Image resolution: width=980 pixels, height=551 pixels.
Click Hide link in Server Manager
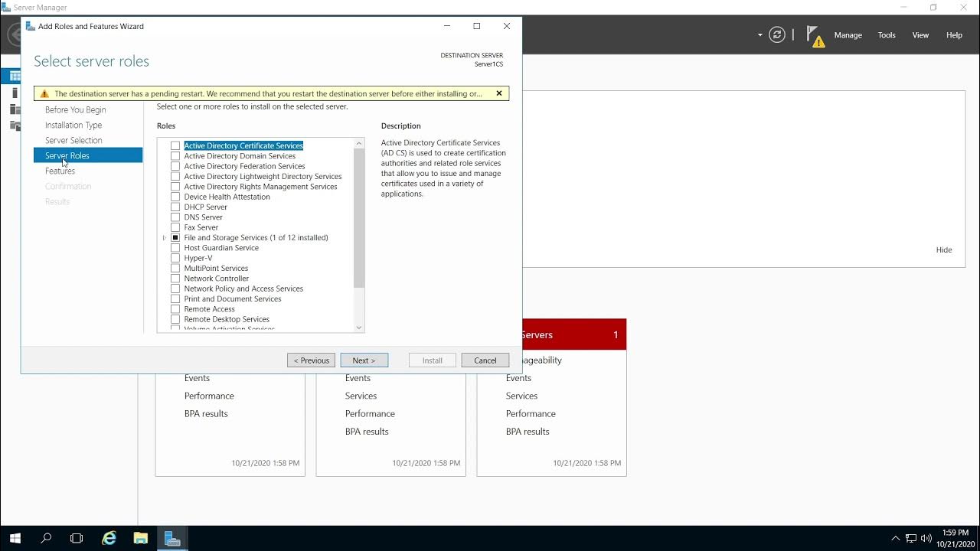tap(944, 250)
